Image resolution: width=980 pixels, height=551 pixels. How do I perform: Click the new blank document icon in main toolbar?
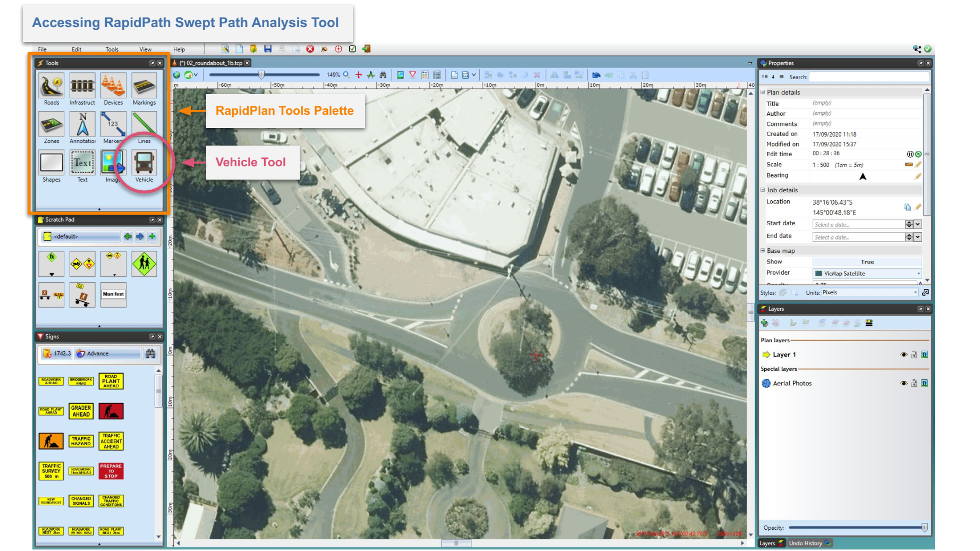click(x=240, y=49)
